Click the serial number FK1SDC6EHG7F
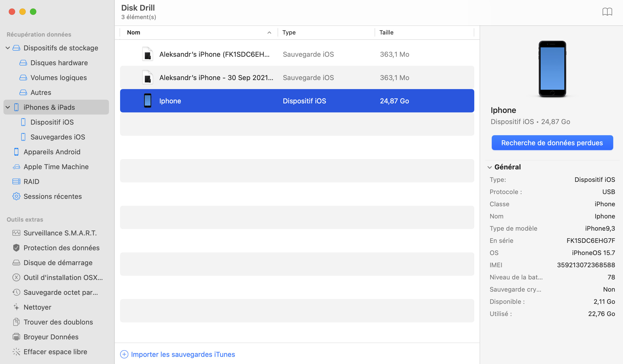 tap(591, 240)
